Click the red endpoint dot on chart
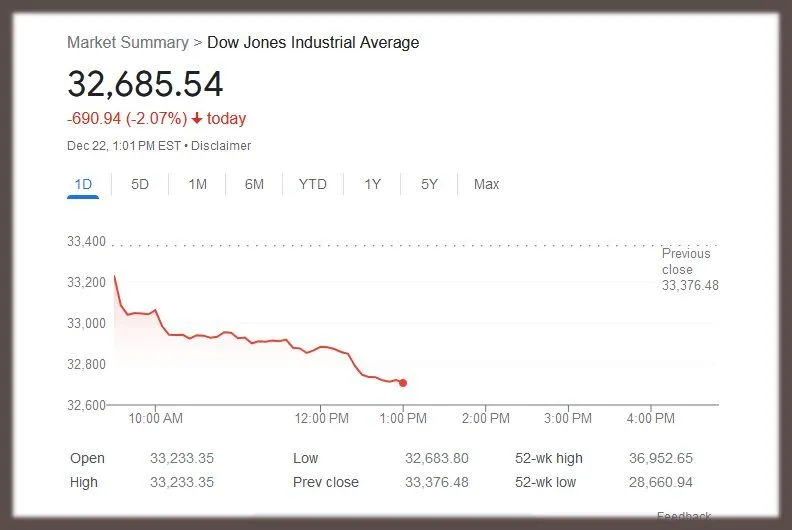The height and width of the screenshot is (530, 792). [403, 383]
